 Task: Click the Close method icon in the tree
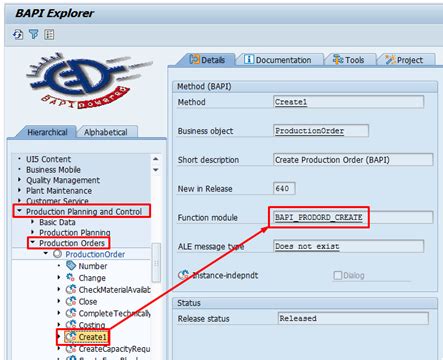click(71, 301)
